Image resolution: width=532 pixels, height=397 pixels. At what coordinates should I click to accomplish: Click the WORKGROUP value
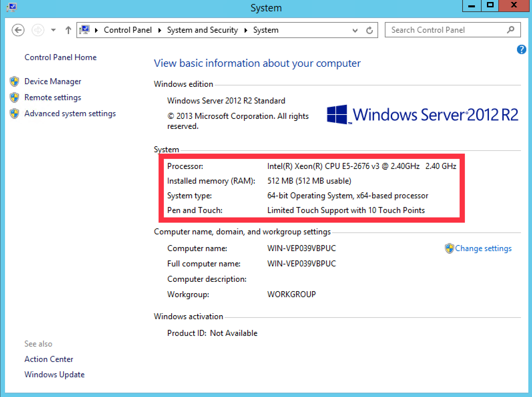pyautogui.click(x=292, y=294)
